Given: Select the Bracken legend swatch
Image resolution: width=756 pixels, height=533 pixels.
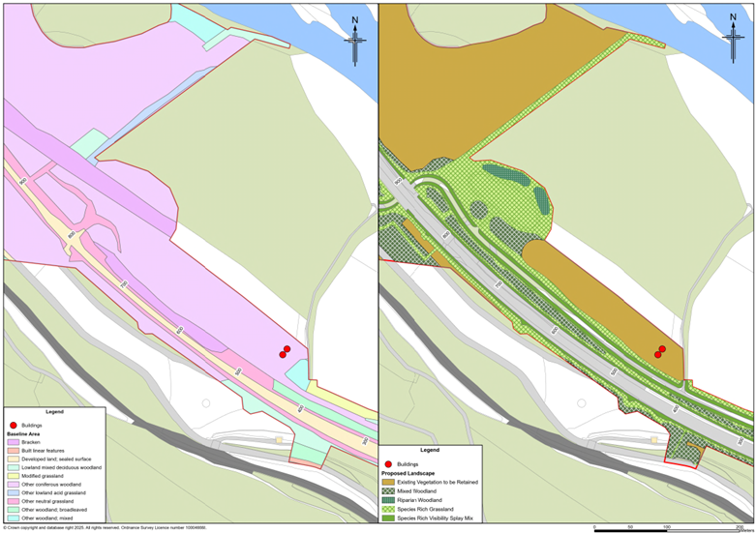Looking at the screenshot, I should point(13,442).
